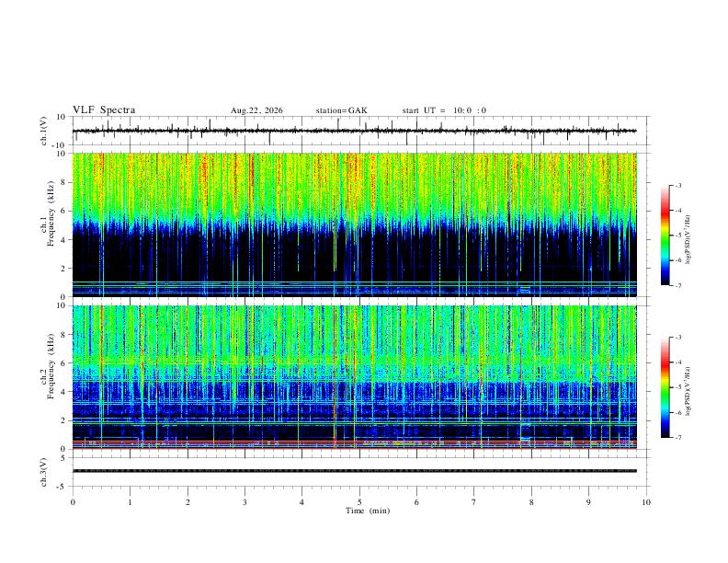Image resolution: width=728 pixels, height=563 pixels.
Task: Click the ch.1 spectrogram color scale bar
Action: 665,236
